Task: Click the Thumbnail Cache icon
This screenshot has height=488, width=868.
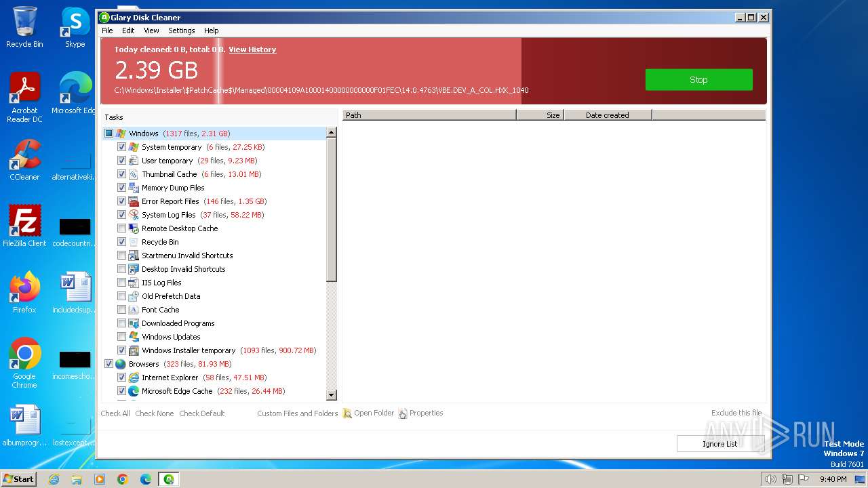Action: [x=134, y=174]
